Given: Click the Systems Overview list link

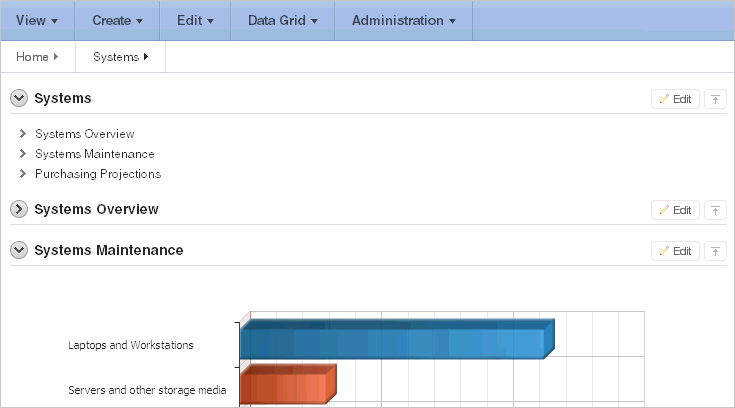Looking at the screenshot, I should click(x=84, y=134).
